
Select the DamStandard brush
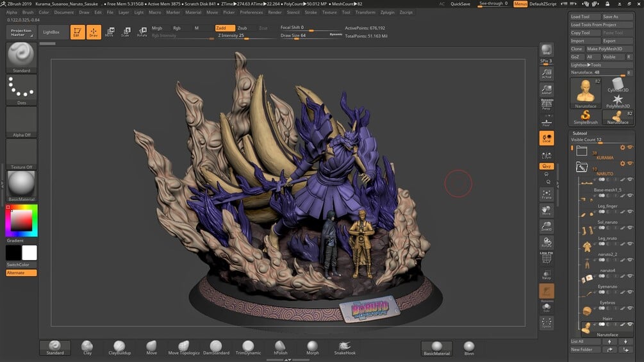click(216, 348)
